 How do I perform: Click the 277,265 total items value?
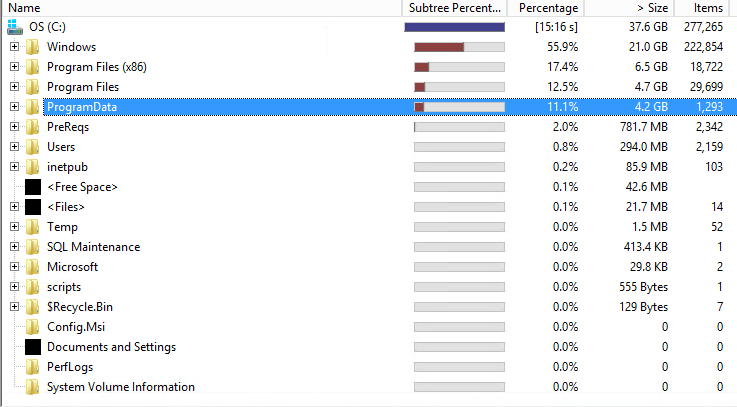[x=703, y=27]
